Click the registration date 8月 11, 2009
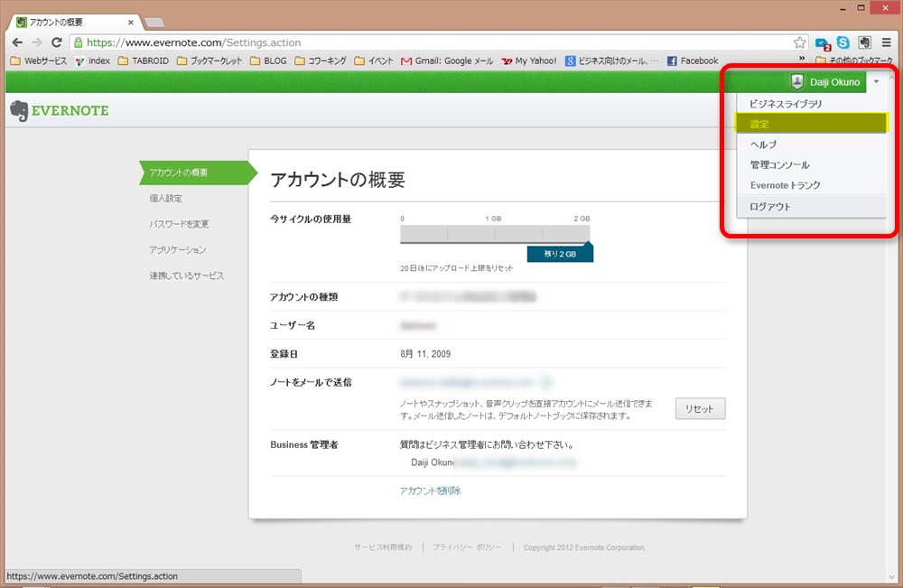 [x=425, y=354]
